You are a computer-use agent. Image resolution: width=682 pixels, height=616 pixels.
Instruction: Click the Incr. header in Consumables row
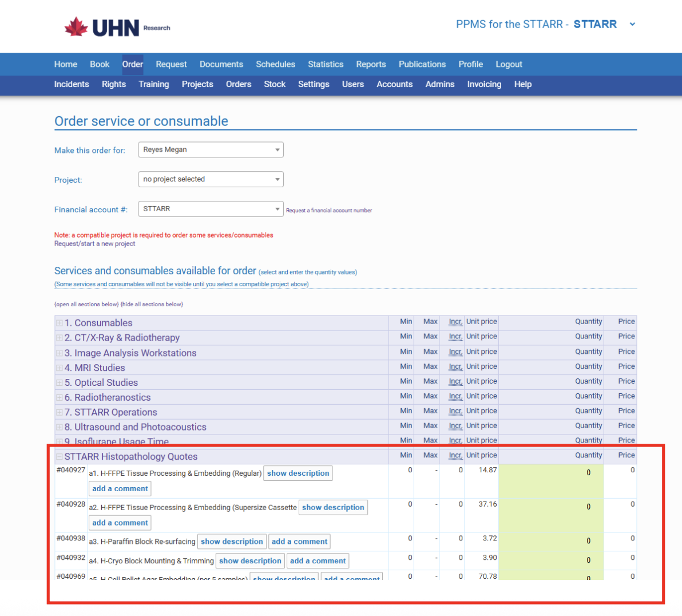(455, 322)
